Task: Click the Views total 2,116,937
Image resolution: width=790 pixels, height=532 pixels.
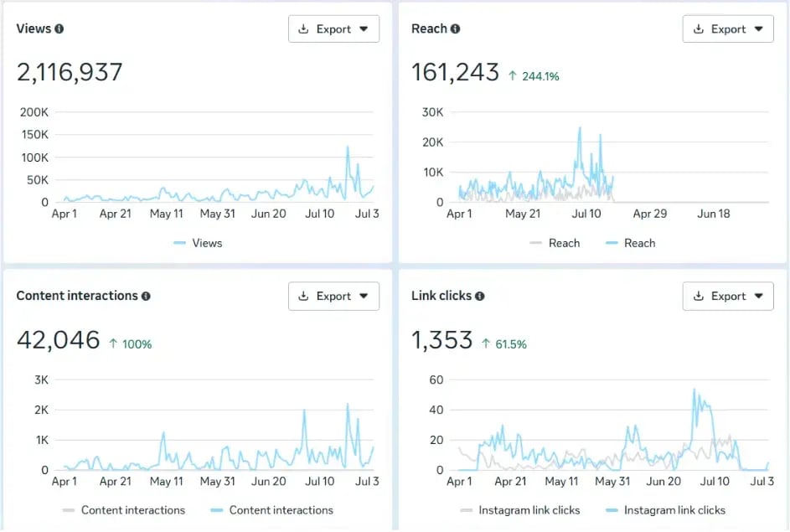Action: [70, 72]
